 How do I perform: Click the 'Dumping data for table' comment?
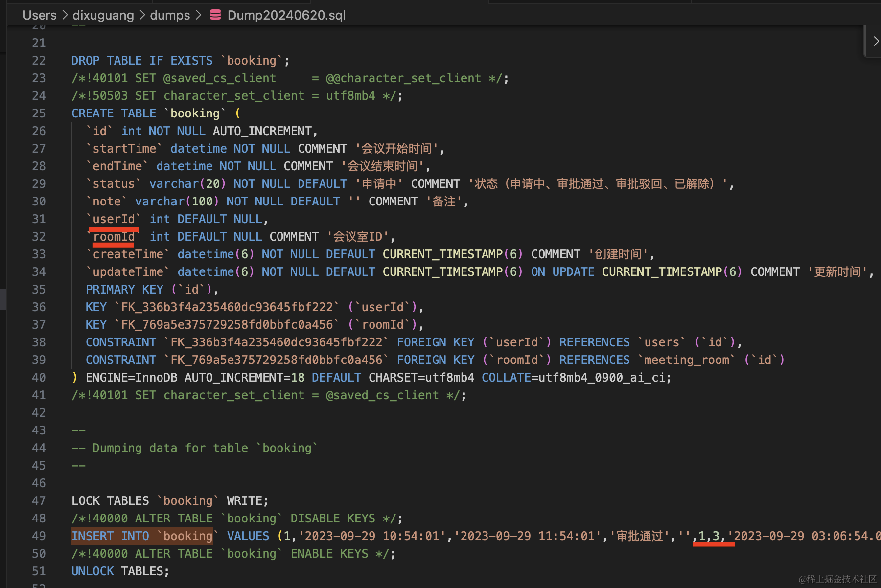[x=195, y=448]
